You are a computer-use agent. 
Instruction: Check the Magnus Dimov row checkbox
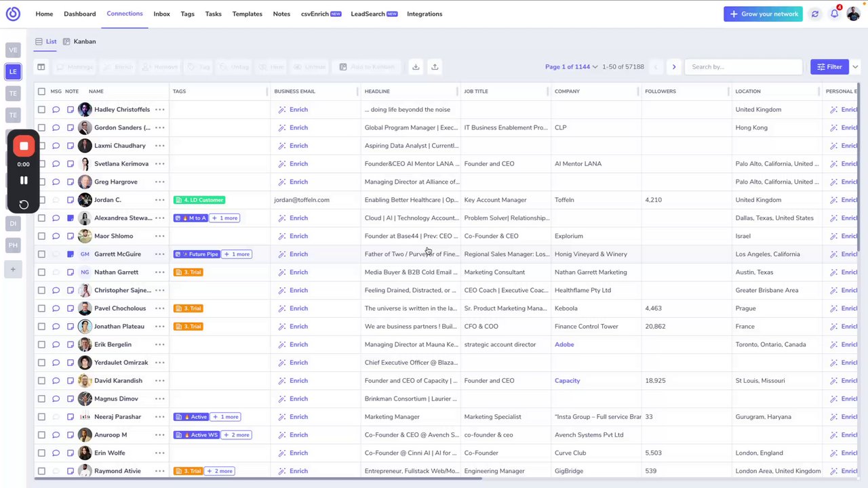(x=41, y=399)
